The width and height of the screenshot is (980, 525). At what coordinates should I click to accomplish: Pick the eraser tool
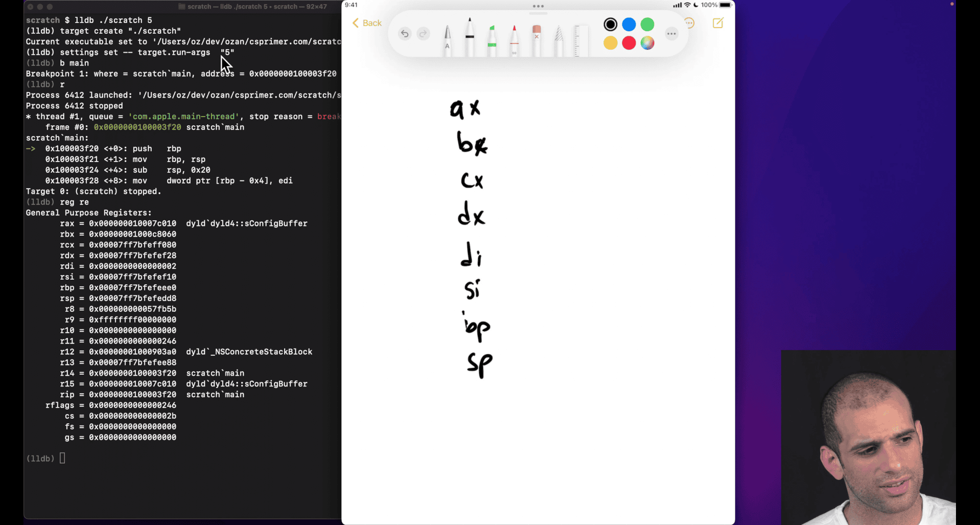tap(536, 39)
